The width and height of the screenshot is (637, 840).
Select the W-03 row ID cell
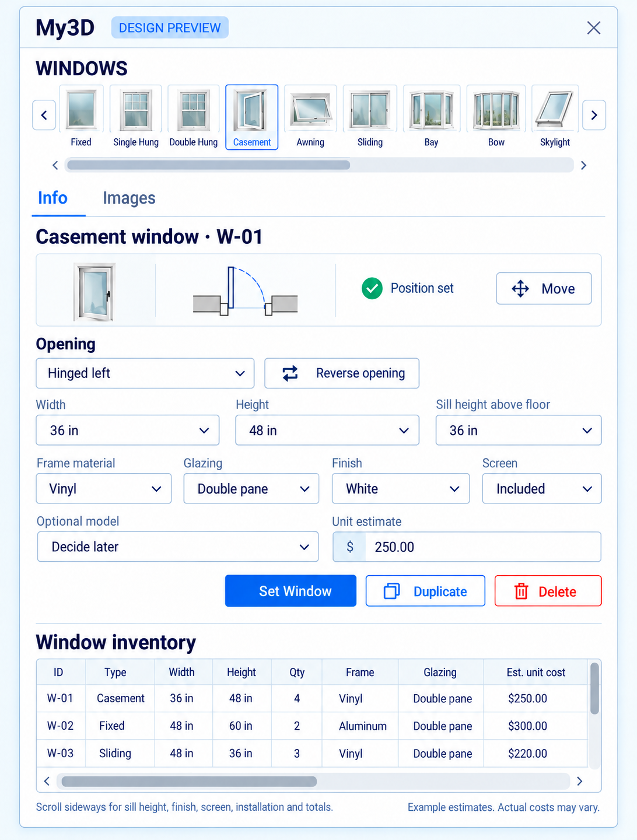(60, 753)
